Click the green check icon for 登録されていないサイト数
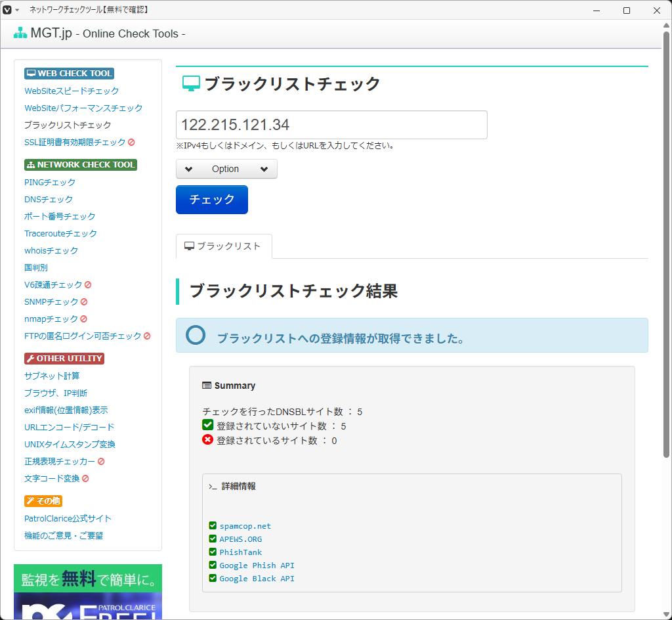The image size is (672, 620). (x=208, y=425)
